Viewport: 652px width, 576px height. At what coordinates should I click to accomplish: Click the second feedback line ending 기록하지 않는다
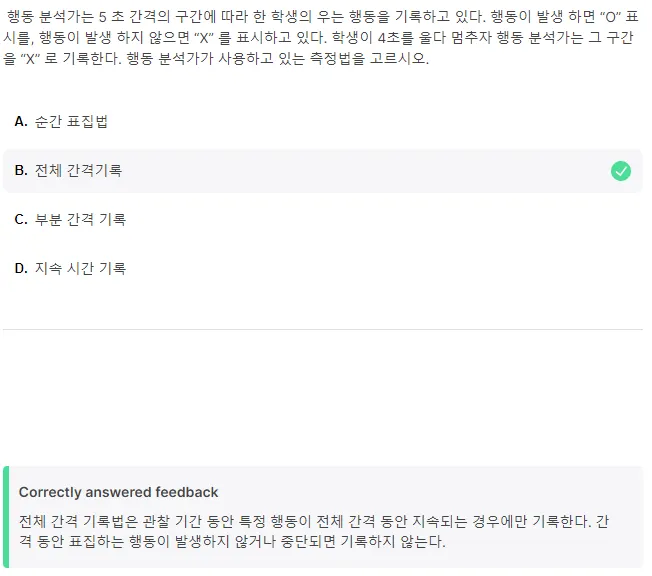click(x=232, y=541)
